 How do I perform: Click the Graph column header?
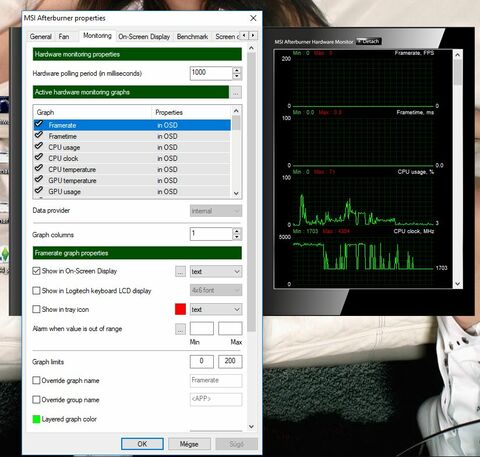tap(92, 112)
